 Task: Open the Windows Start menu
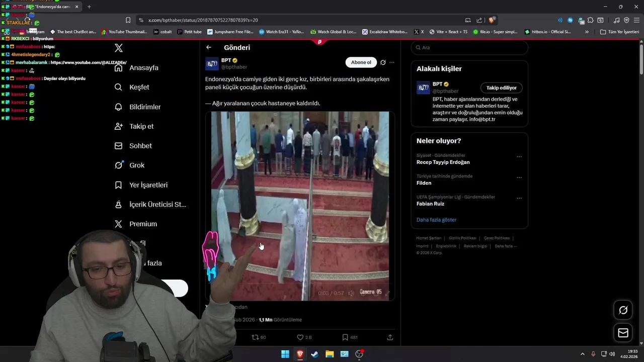pyautogui.click(x=285, y=354)
